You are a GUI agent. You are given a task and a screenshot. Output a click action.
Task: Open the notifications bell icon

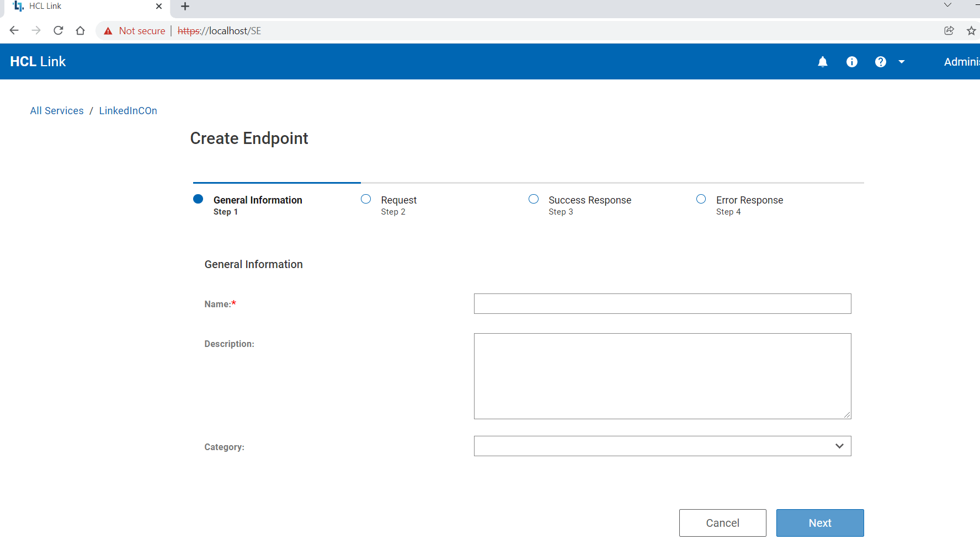click(823, 62)
